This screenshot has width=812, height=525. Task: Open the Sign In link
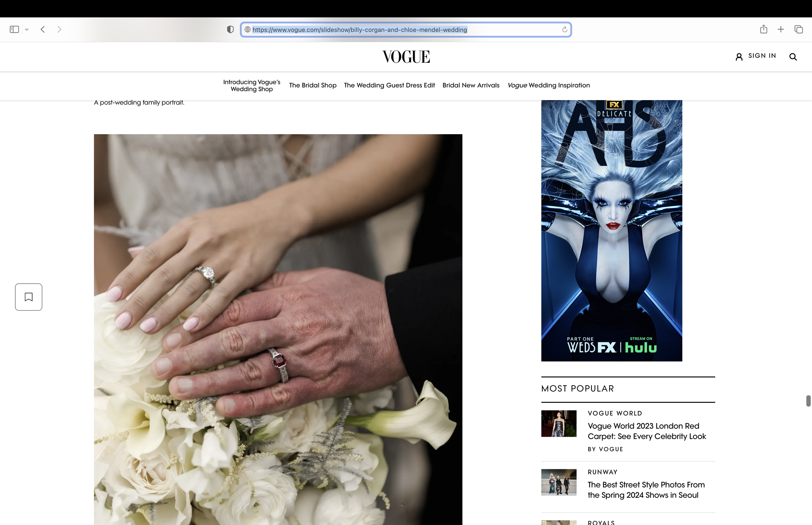(762, 56)
